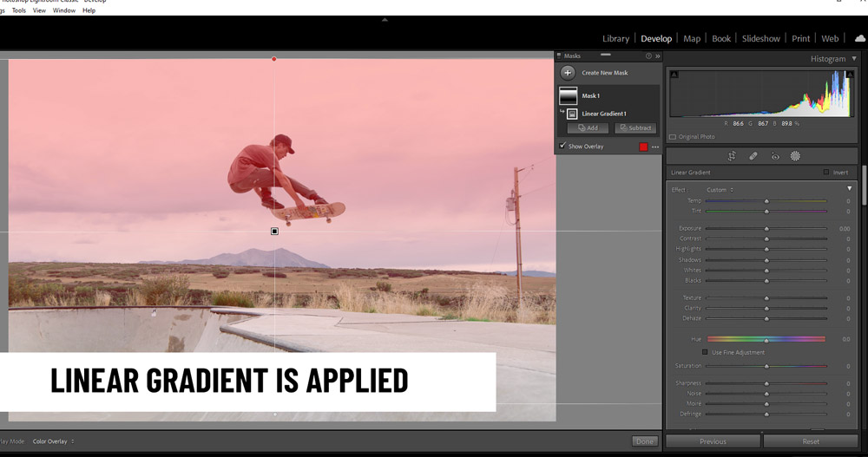Open the Color Overlay mode dropdown
This screenshot has width=868, height=457.
(x=53, y=441)
